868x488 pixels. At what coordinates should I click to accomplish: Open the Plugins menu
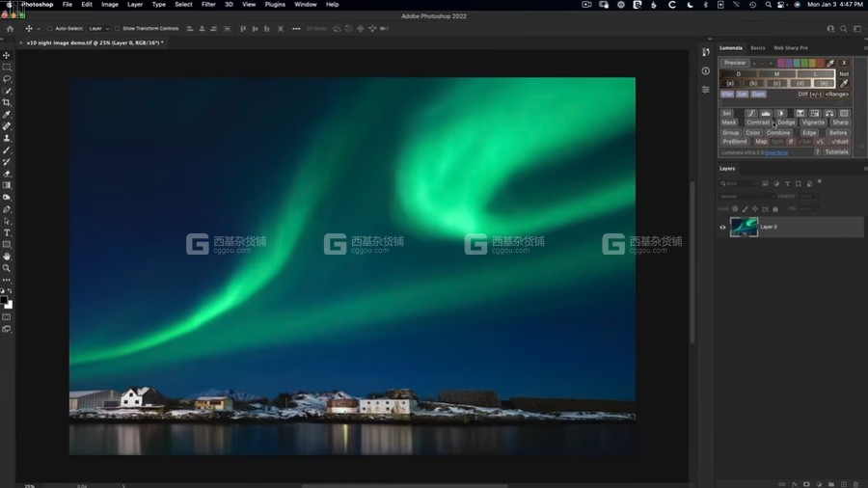click(275, 5)
